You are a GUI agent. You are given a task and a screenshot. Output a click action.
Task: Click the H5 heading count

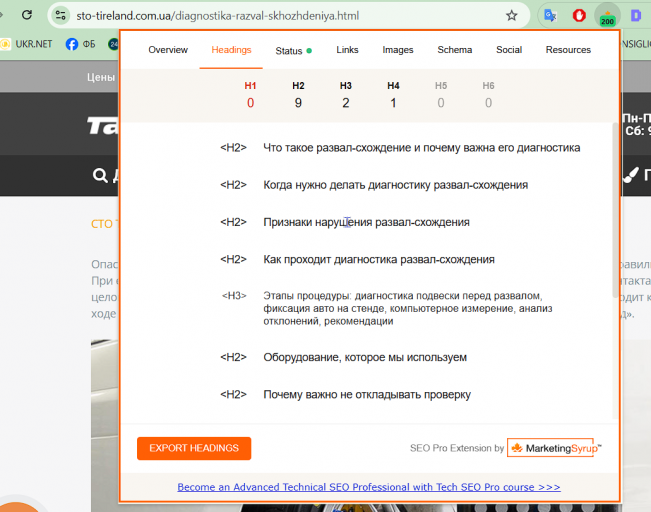pos(441,103)
